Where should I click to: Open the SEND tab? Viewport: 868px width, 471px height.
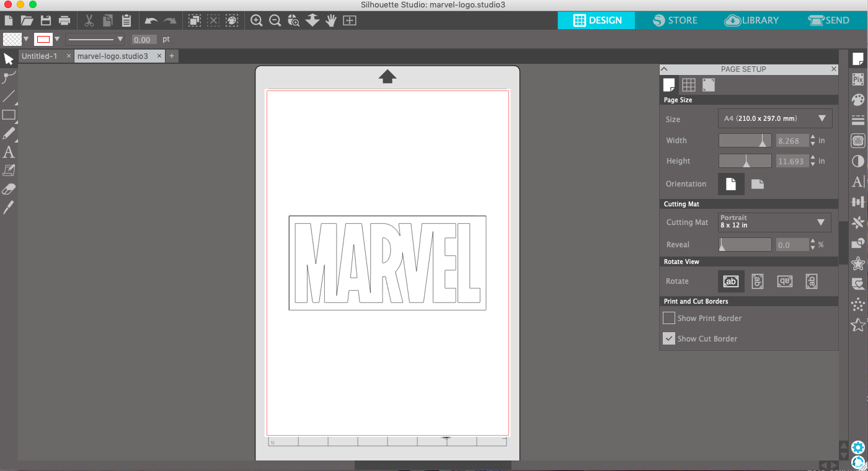pos(828,20)
